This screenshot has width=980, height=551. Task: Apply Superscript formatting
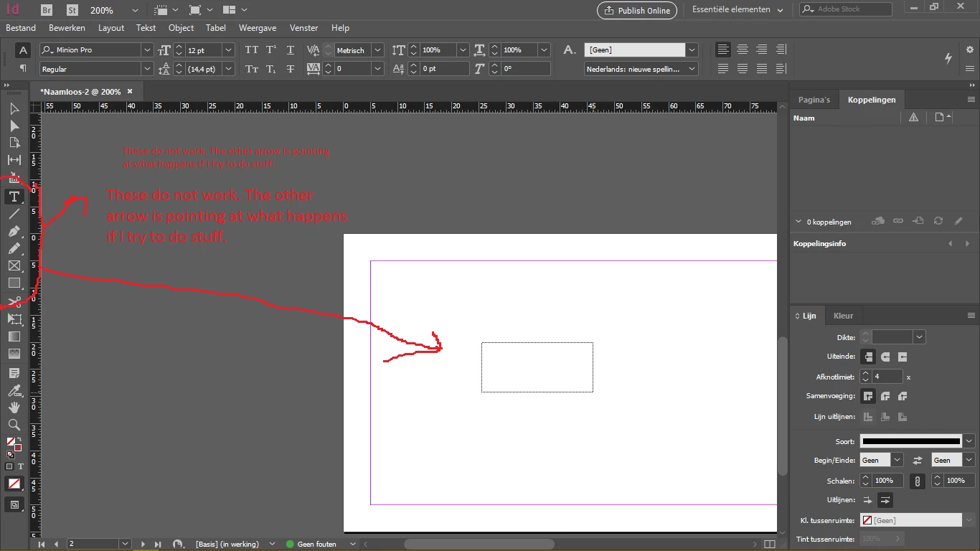pos(271,50)
